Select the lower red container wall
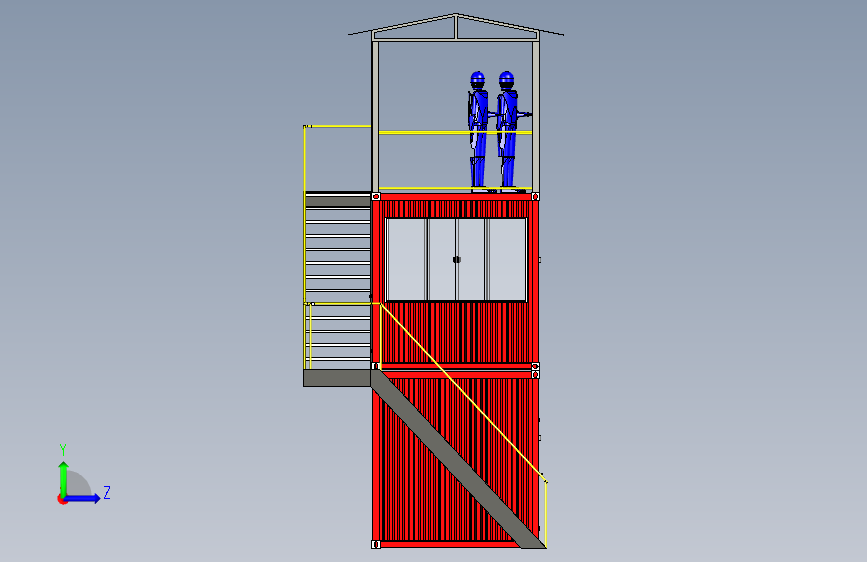The height and width of the screenshot is (562, 867). click(456, 459)
